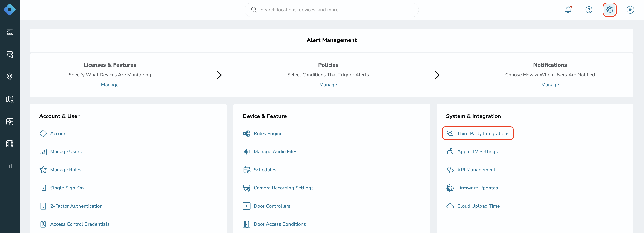
Task: Go to 2-Factor Authentication settings
Action: [76, 206]
